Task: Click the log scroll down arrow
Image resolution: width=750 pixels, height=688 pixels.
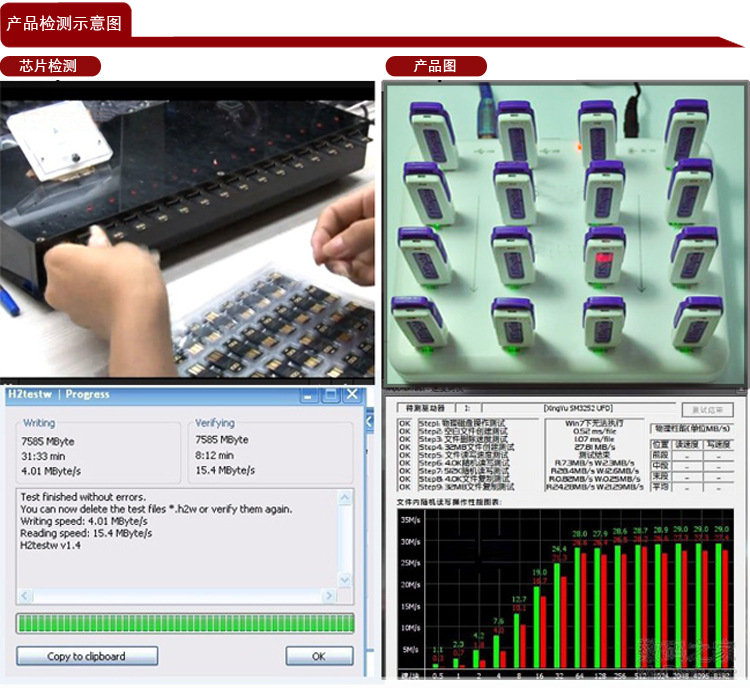Action: [x=346, y=580]
